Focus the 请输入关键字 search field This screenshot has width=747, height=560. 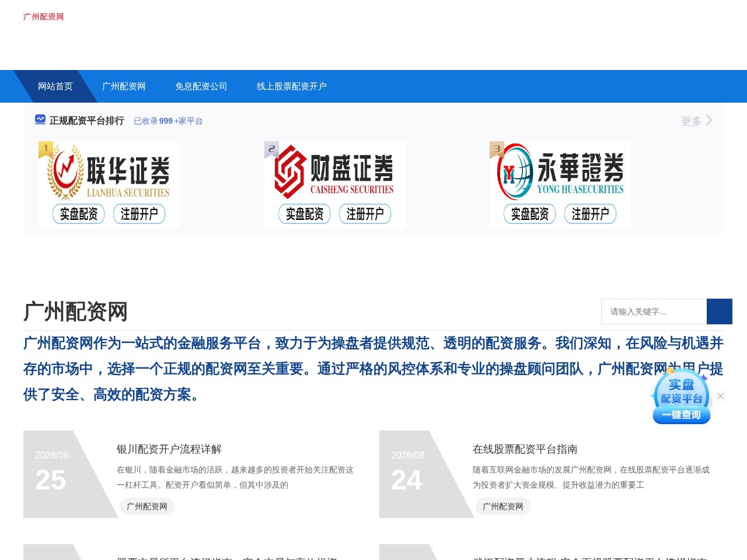[654, 311]
